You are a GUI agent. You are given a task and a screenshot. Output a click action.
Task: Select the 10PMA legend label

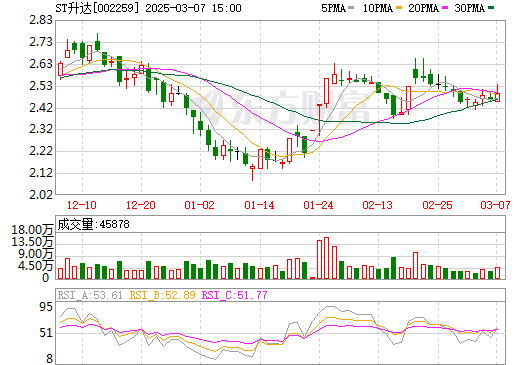[377, 8]
